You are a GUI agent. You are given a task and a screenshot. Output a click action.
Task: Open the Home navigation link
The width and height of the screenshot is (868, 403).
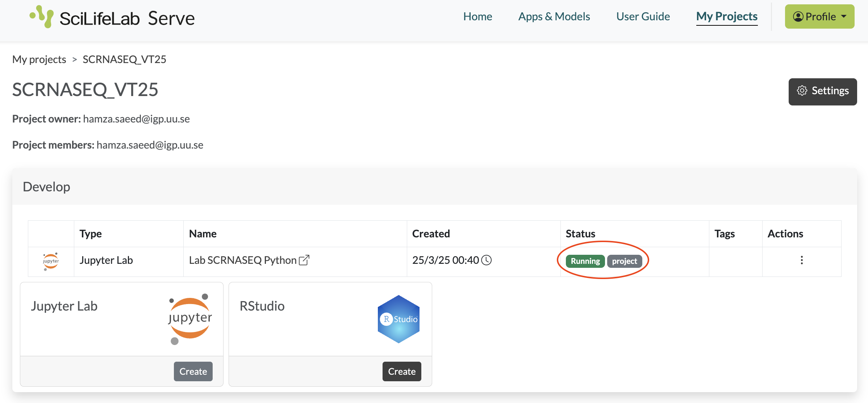point(477,17)
